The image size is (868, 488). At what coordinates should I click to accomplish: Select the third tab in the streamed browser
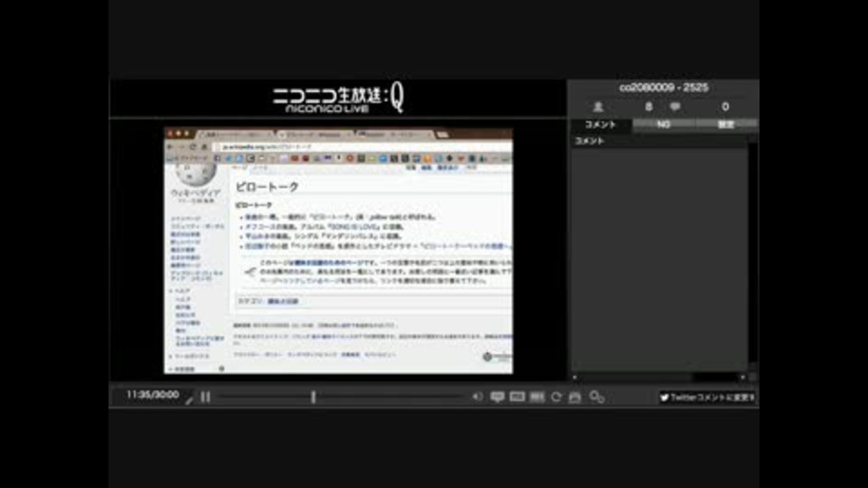393,135
